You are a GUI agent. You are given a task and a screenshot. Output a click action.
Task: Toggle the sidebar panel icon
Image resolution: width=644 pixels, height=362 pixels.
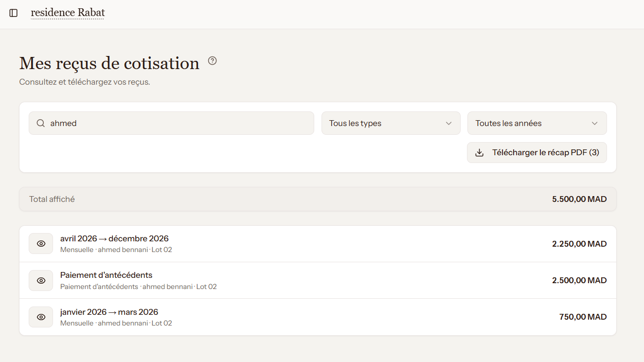click(x=14, y=13)
